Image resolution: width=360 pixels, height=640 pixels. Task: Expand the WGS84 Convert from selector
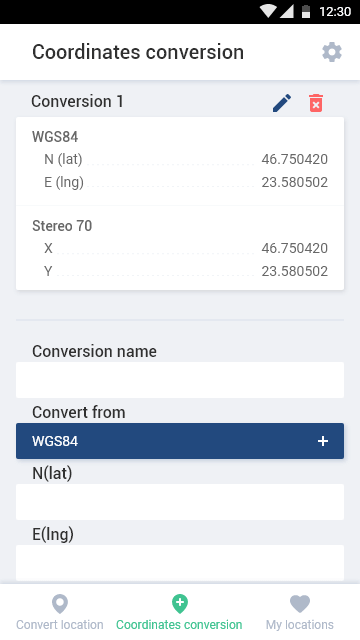pos(180,441)
